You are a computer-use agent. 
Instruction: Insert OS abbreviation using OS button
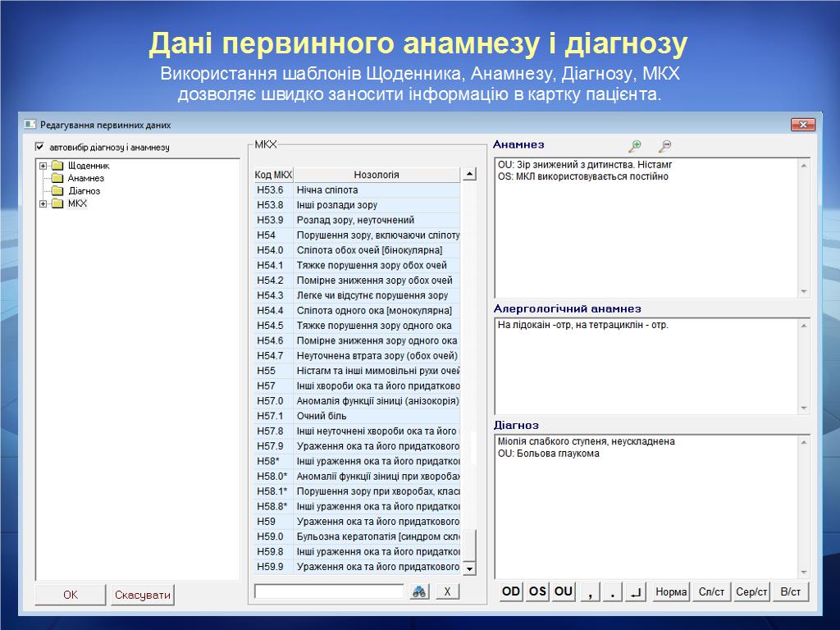click(x=537, y=591)
